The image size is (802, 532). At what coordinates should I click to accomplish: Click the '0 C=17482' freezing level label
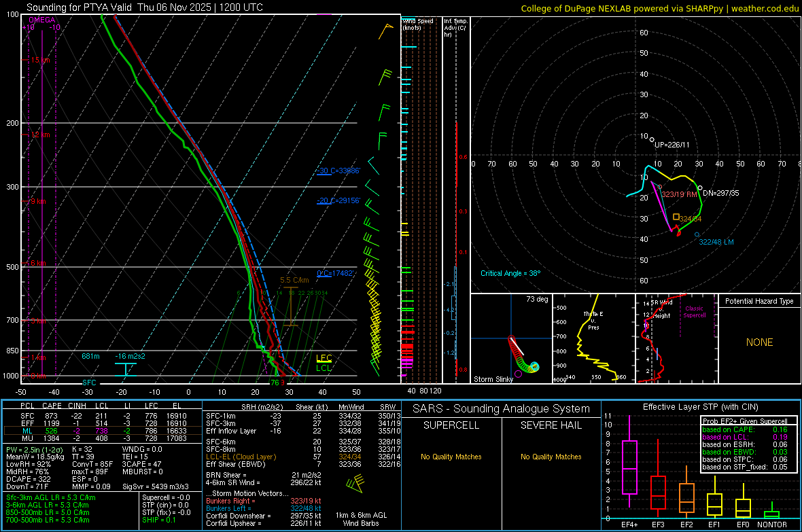(x=336, y=273)
